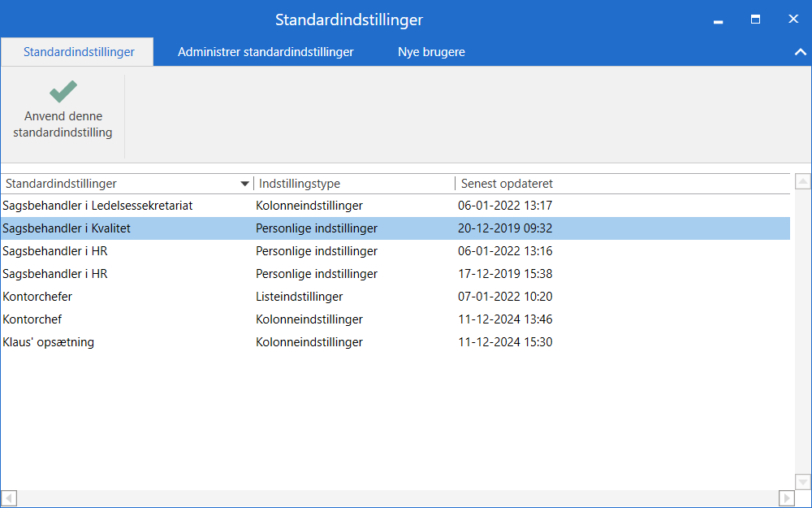Choose Sagsbehandler i HR updated 17-12-2019
This screenshot has width=812, height=508.
tap(55, 274)
